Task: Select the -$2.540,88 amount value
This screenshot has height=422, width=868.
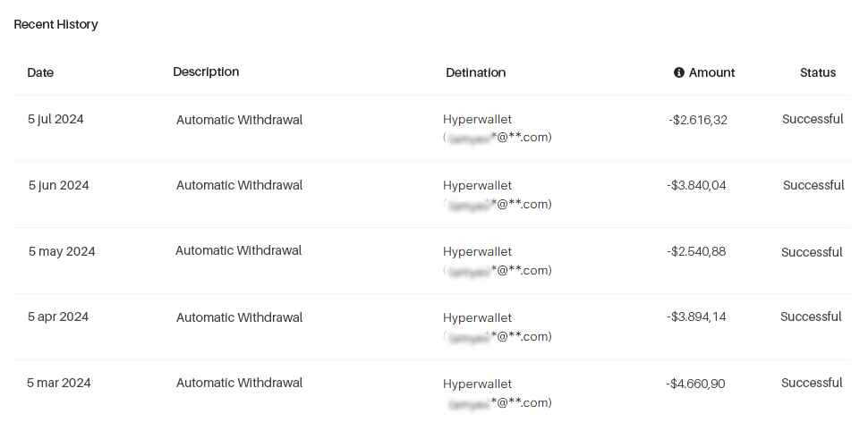Action: coord(696,251)
